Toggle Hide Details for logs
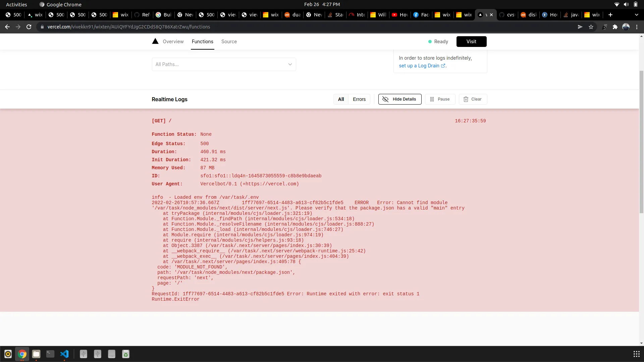Viewport: 644px width, 362px height. click(x=399, y=99)
